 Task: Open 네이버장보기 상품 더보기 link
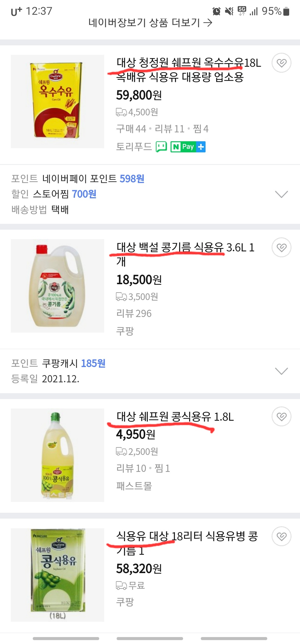(x=150, y=23)
